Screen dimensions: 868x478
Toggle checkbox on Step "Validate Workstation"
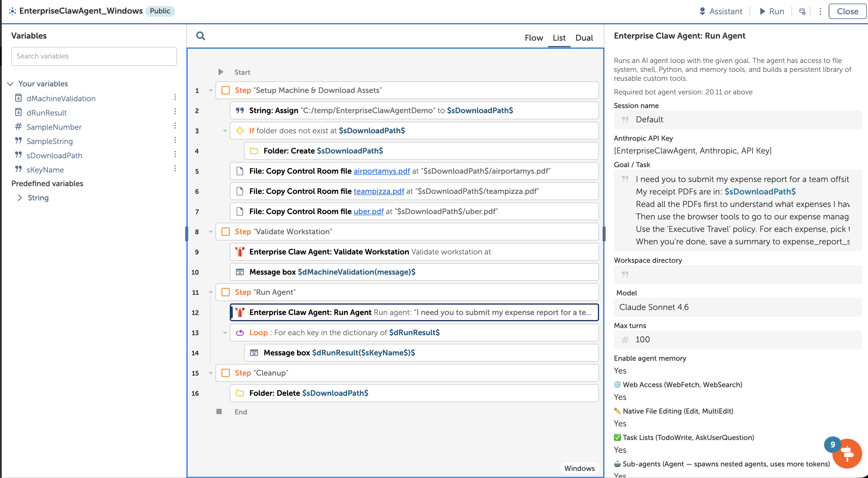pyautogui.click(x=225, y=231)
